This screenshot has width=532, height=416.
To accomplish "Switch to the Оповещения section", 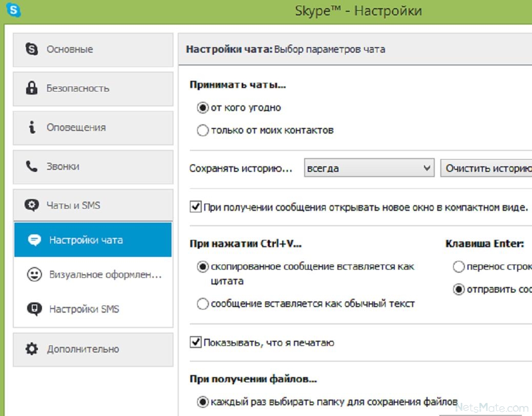I will [x=93, y=128].
